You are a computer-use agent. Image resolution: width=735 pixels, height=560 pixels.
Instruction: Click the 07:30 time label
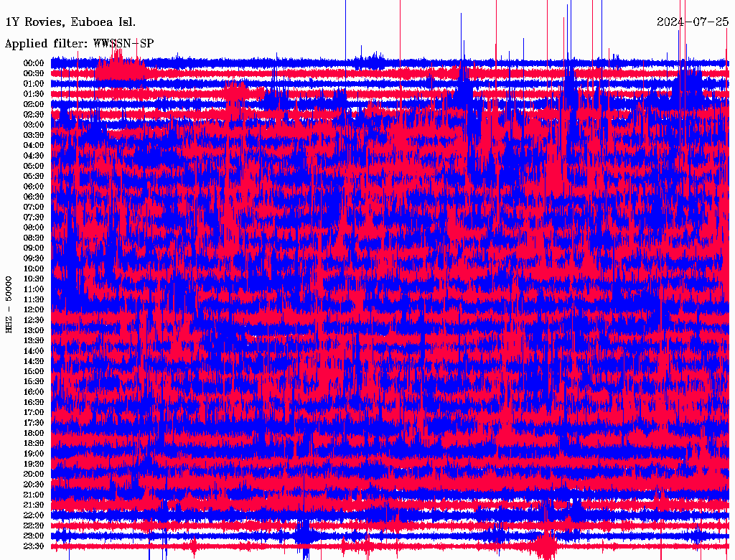[x=34, y=217]
